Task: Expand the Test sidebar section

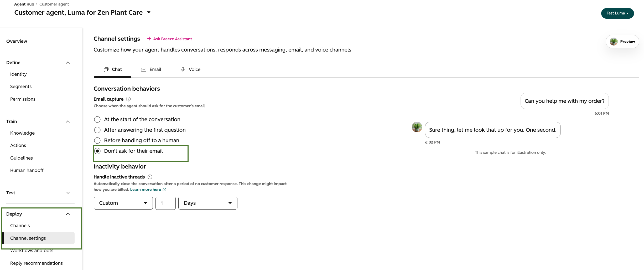Action: click(68, 193)
